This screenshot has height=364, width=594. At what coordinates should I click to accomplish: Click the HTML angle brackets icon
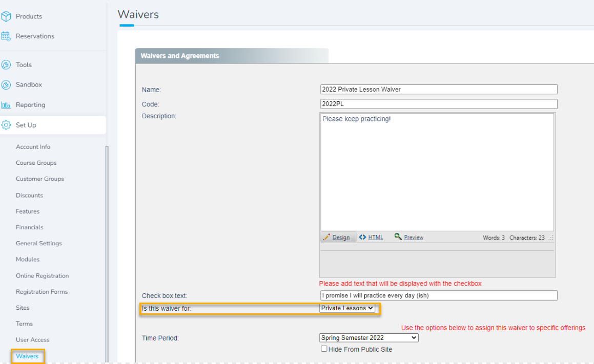(362, 237)
